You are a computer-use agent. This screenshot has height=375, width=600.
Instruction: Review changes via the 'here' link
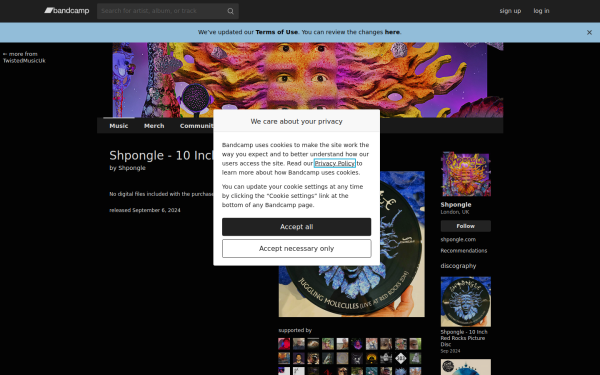[x=392, y=32]
